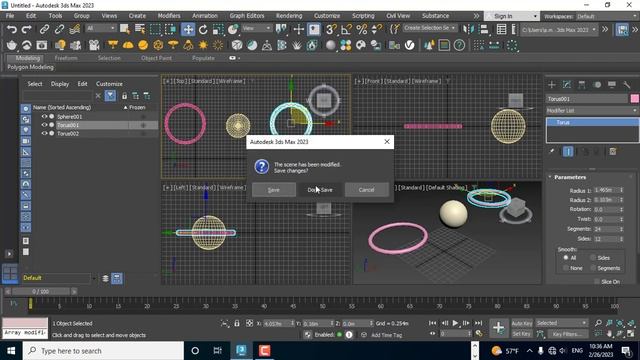
Task: Click the time slider 0 / 100 handle
Action: coord(40,291)
